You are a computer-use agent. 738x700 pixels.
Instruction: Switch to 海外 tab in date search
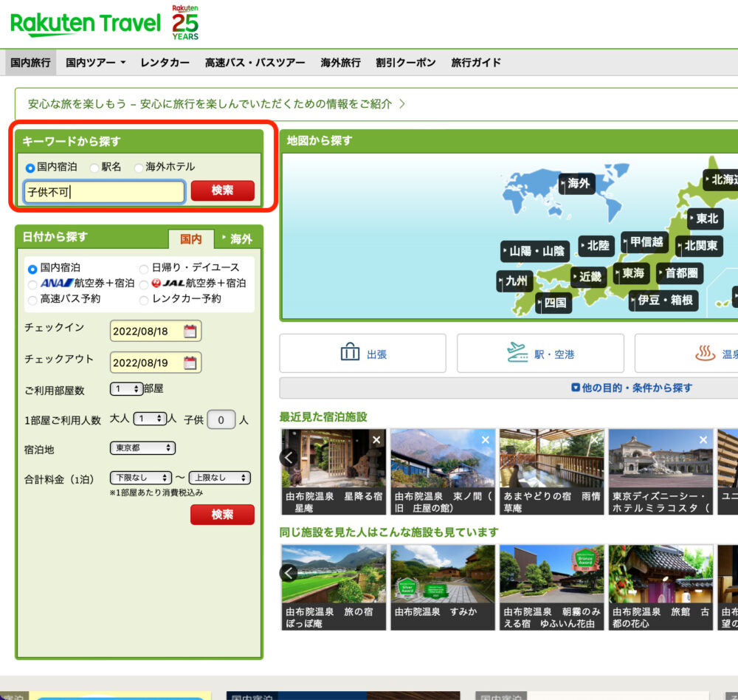tap(238, 239)
